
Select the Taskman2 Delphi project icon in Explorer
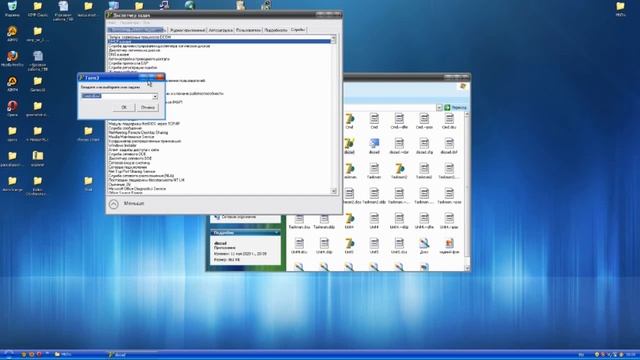[399, 171]
